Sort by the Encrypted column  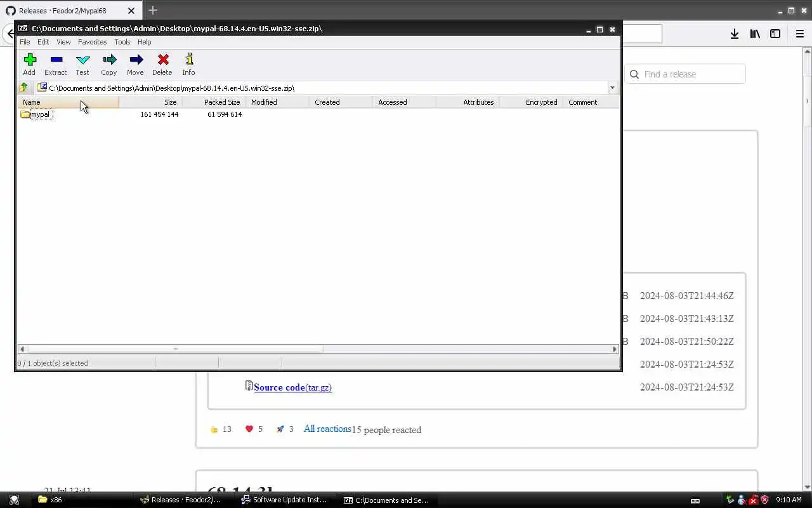531,102
